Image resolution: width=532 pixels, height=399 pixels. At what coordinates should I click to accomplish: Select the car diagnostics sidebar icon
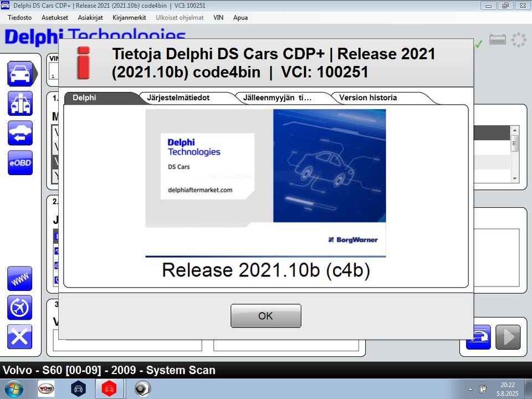coord(21,74)
